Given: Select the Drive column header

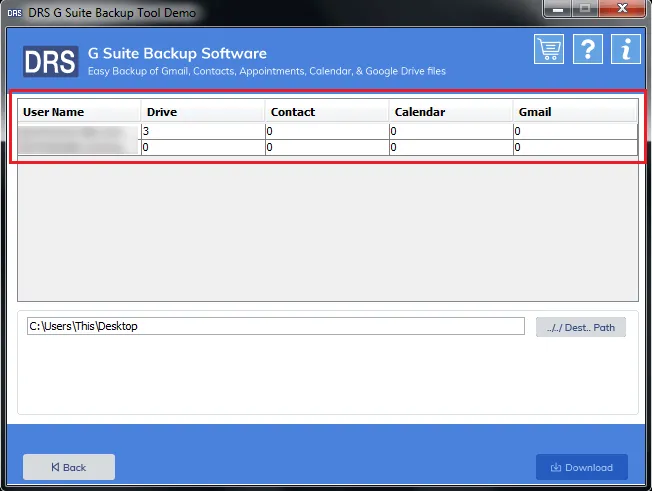Looking at the screenshot, I should click(x=203, y=112).
